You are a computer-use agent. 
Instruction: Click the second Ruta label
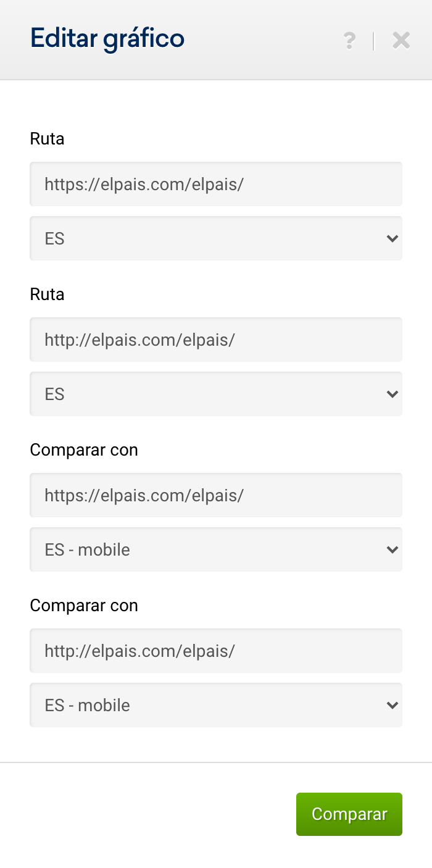coord(47,294)
